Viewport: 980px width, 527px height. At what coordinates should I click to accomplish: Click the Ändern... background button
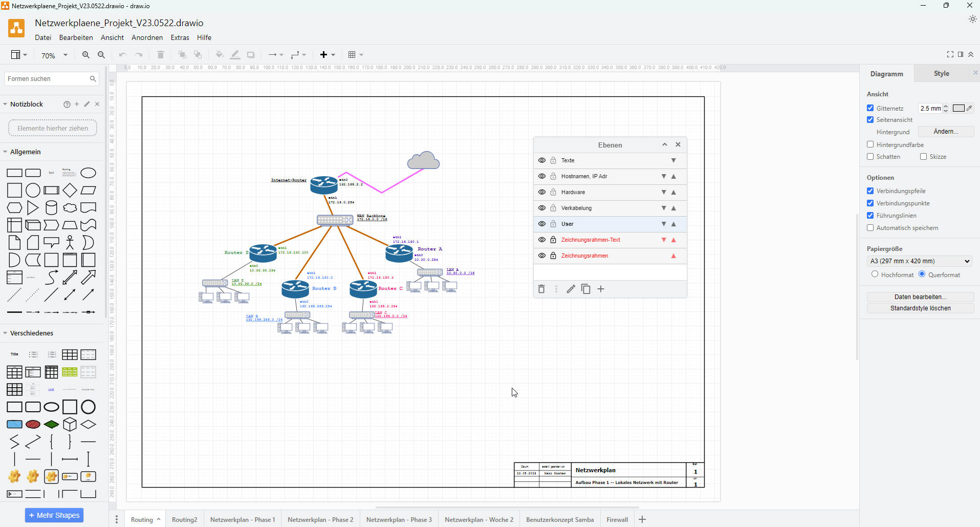946,132
